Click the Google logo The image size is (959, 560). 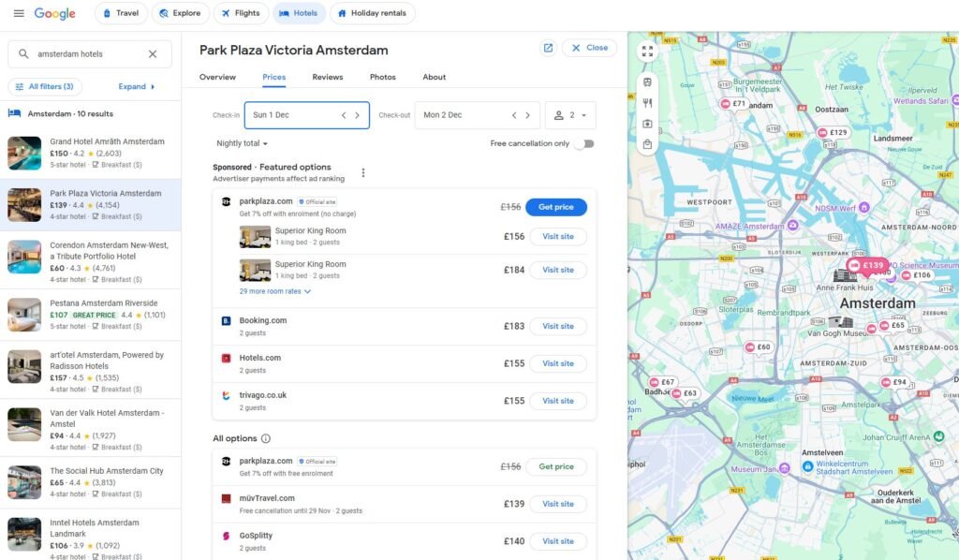[54, 13]
